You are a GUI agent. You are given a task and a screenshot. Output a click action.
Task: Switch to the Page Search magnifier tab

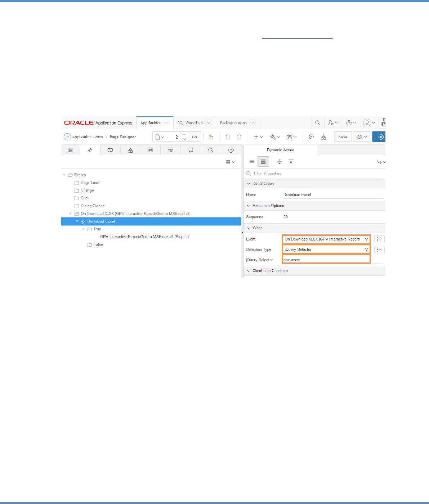(211, 150)
